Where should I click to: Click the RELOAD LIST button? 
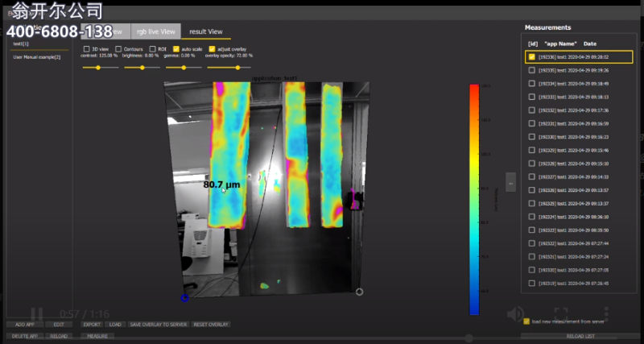(x=580, y=335)
